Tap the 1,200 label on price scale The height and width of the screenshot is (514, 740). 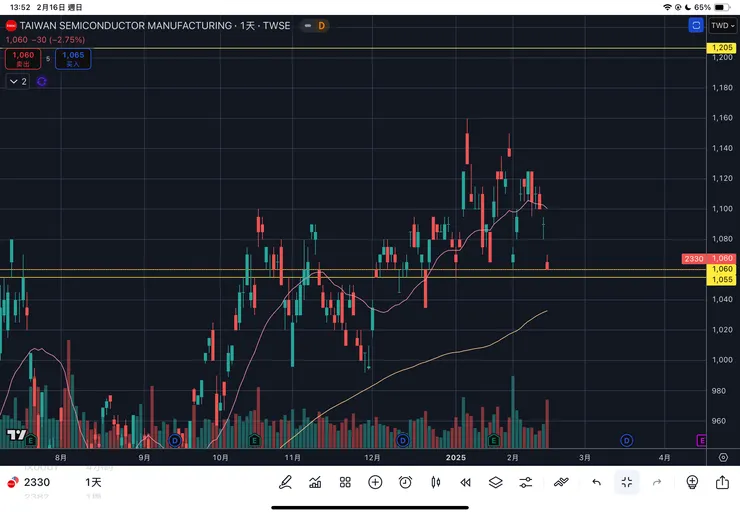722,57
